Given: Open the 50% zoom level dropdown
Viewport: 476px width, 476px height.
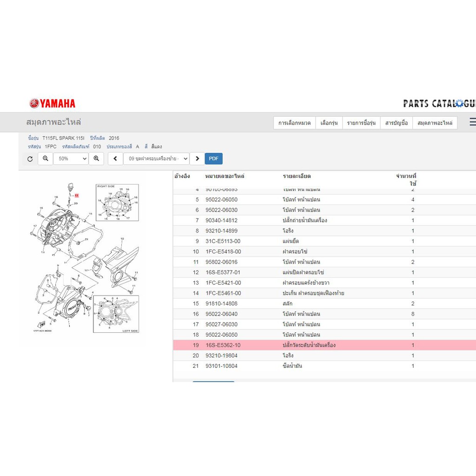Looking at the screenshot, I should click(71, 159).
